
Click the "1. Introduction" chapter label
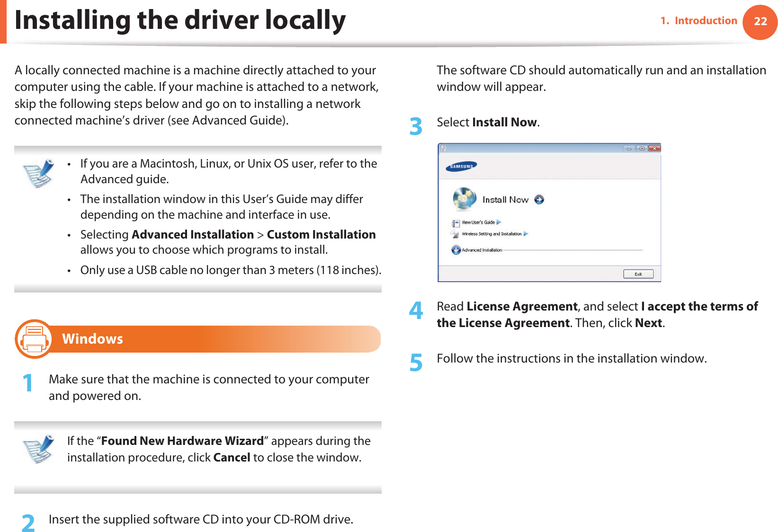(x=699, y=21)
